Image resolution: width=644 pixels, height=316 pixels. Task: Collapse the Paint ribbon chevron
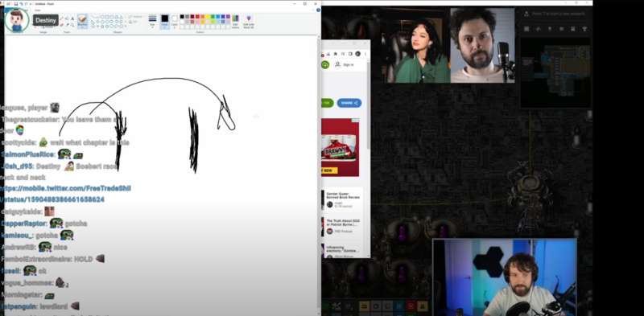pos(313,10)
